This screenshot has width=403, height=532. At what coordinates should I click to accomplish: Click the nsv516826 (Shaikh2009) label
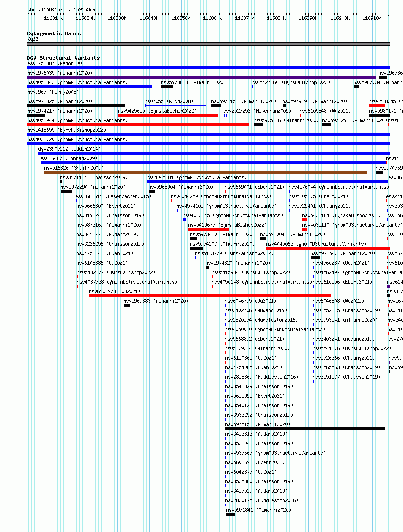coord(74,168)
